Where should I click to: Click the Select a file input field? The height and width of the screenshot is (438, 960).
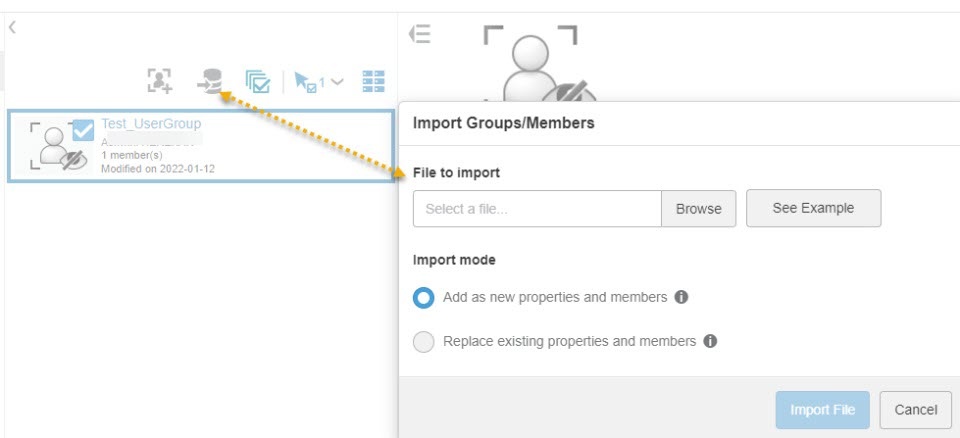(537, 209)
